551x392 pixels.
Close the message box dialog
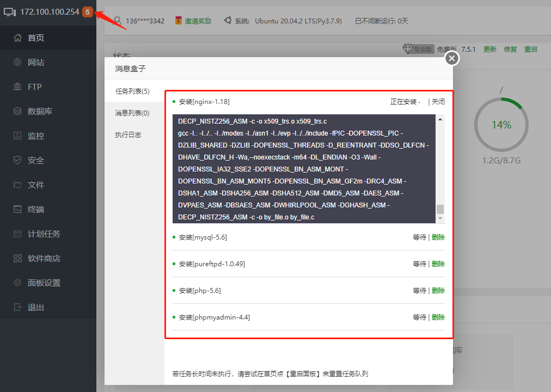pos(451,58)
